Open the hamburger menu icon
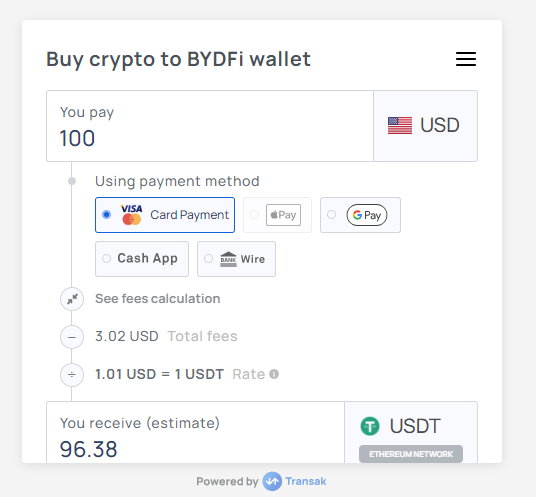The image size is (536, 497). (x=466, y=59)
